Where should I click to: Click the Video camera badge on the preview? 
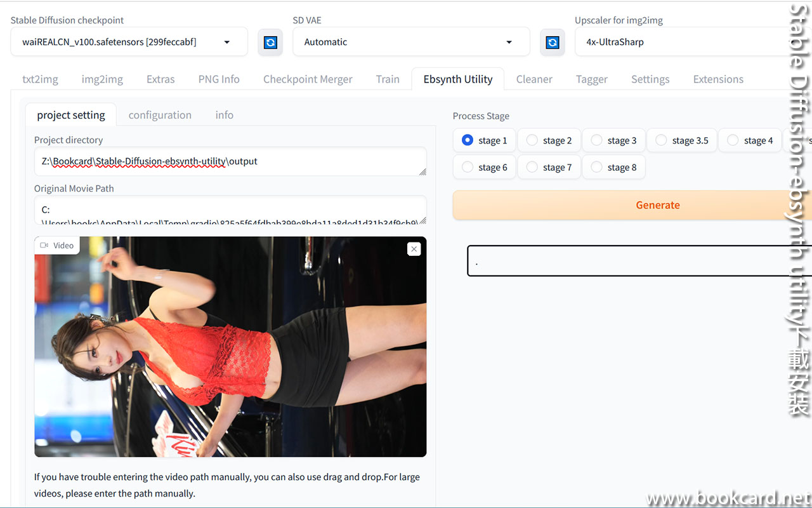click(56, 245)
